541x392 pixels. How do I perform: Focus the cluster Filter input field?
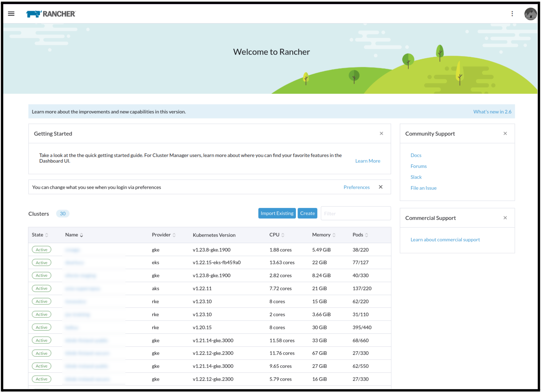(355, 213)
